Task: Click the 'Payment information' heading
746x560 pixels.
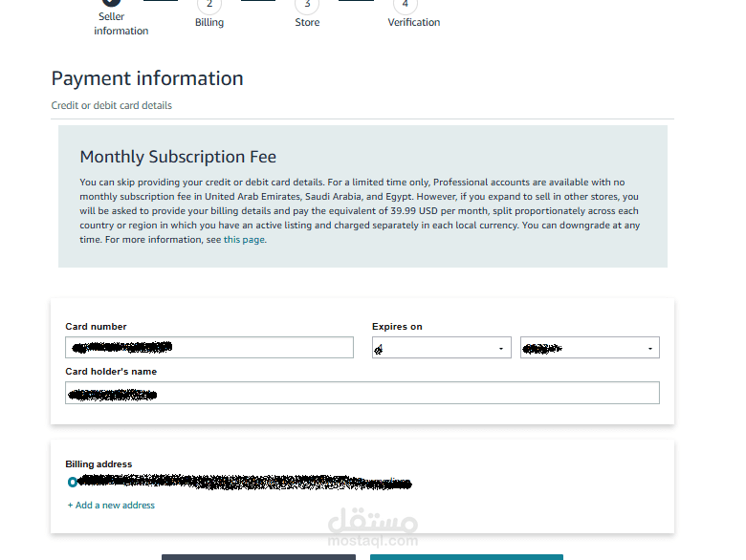Action: click(x=147, y=78)
